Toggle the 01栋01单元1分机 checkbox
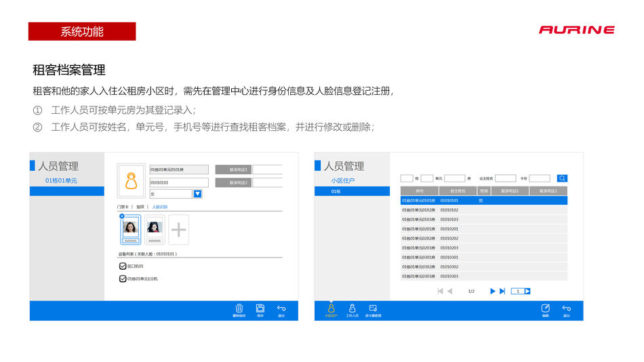 coord(123,279)
